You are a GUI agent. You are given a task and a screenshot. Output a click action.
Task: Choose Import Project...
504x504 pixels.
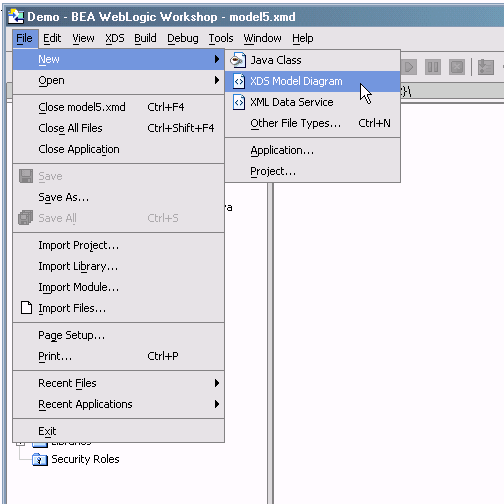pos(119,245)
